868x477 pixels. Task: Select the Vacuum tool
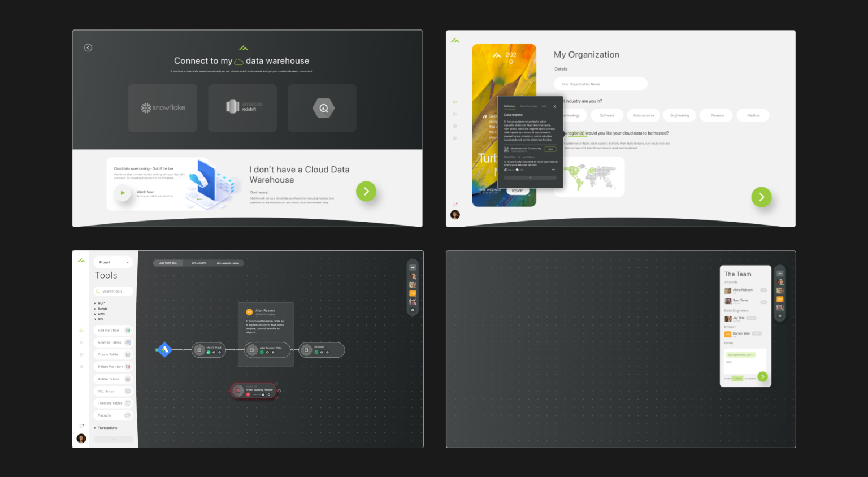(114, 415)
